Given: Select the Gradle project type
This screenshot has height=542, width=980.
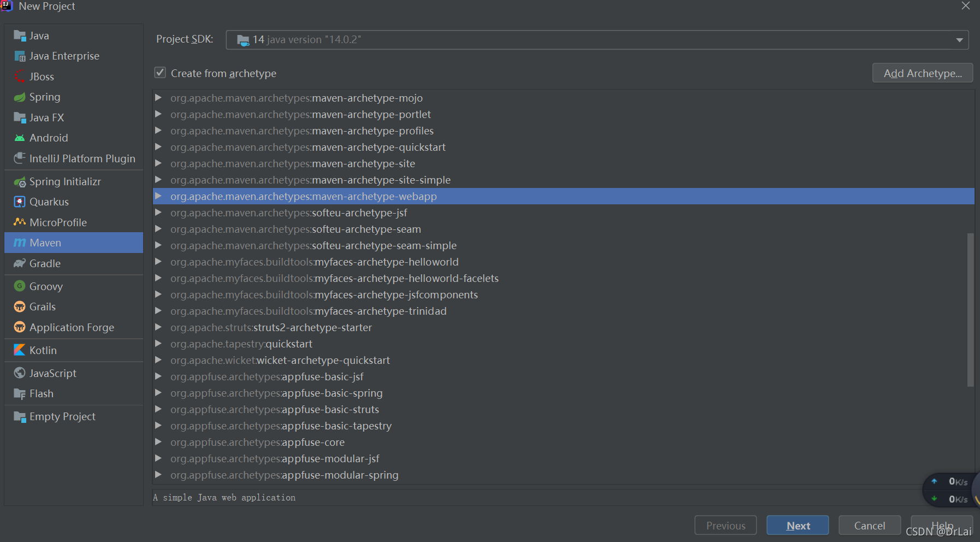Looking at the screenshot, I should tap(74, 263).
